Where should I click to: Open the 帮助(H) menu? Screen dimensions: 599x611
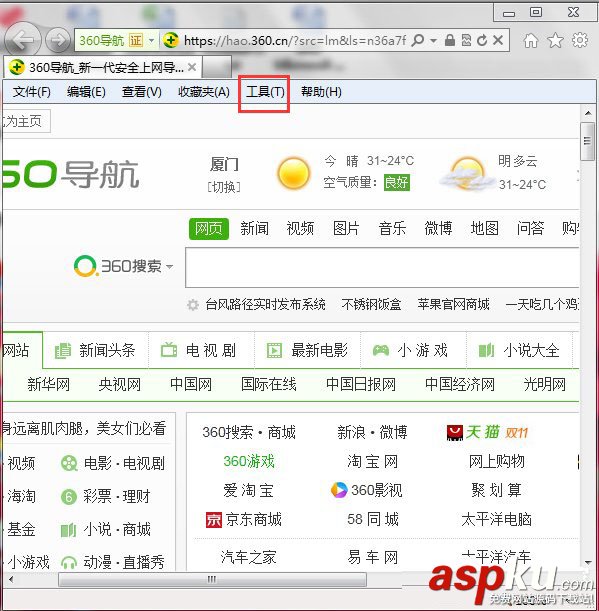click(321, 92)
